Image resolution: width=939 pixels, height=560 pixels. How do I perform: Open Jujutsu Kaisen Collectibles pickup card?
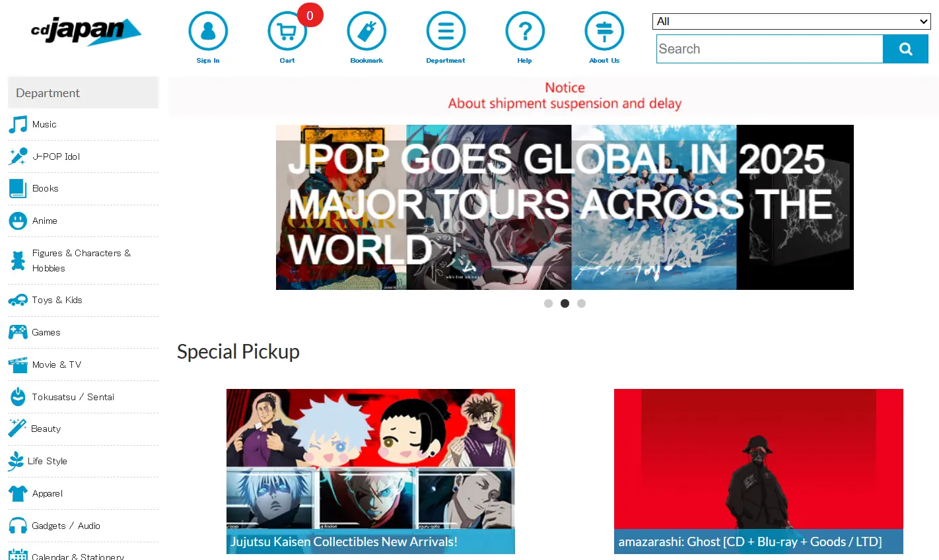[x=370, y=472]
